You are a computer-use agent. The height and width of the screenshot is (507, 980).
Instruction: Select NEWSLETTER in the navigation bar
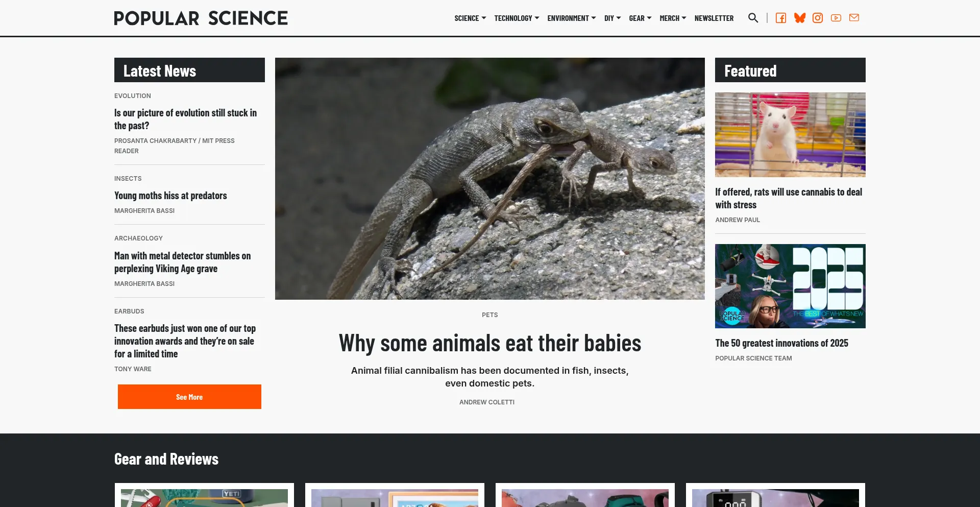pos(714,18)
